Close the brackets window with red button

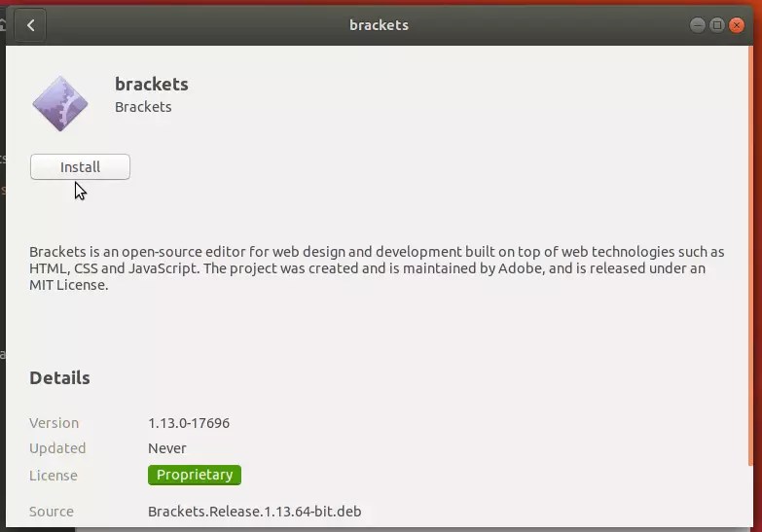737,24
